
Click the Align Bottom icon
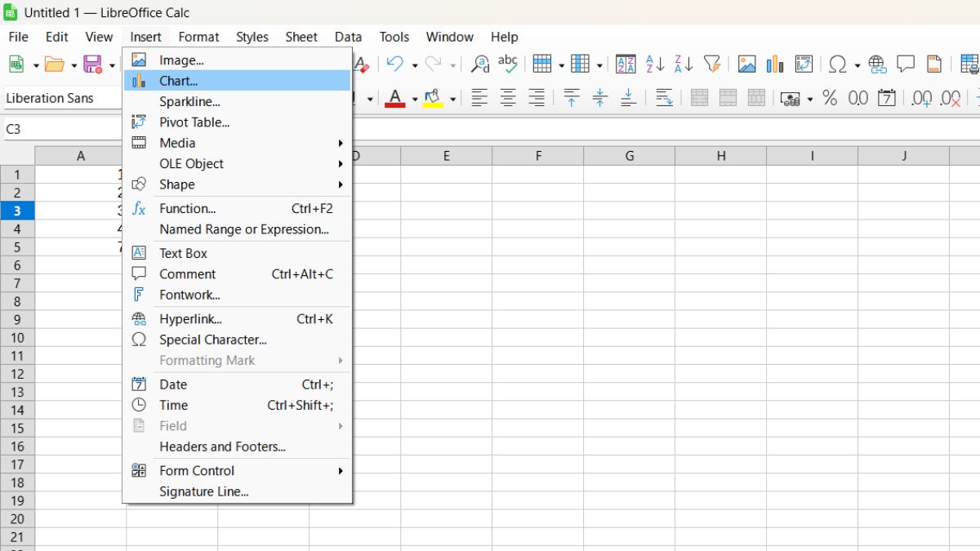(628, 98)
